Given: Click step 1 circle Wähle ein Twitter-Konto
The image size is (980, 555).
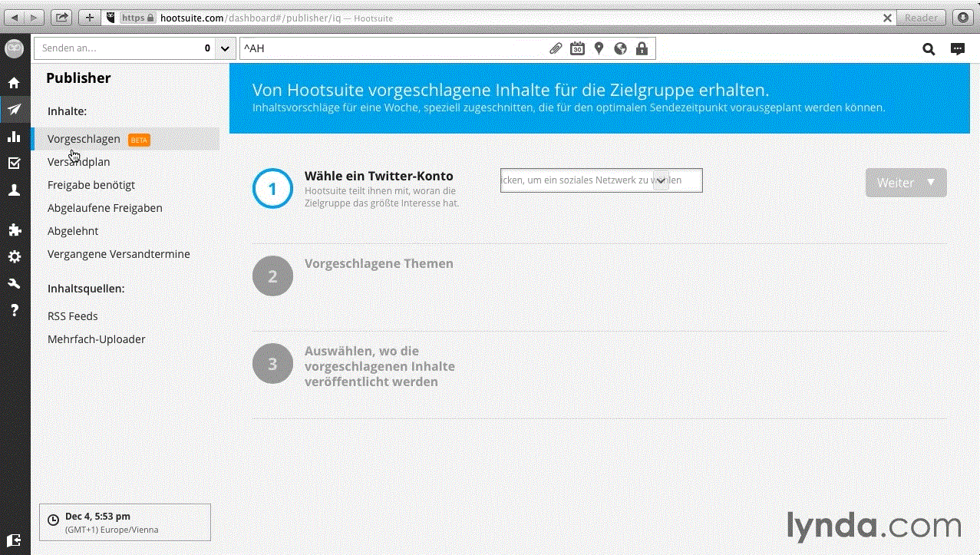Looking at the screenshot, I should [x=272, y=188].
